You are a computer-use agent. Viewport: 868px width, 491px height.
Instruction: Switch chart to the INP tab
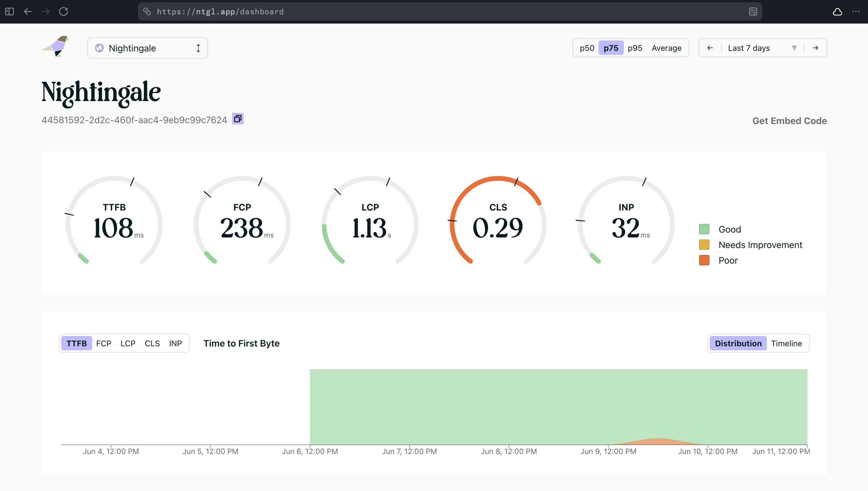click(175, 343)
